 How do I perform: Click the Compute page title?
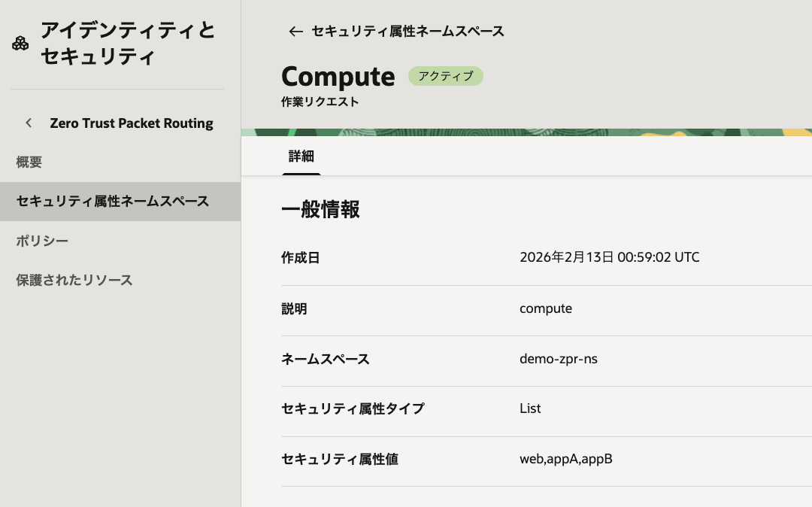point(338,76)
